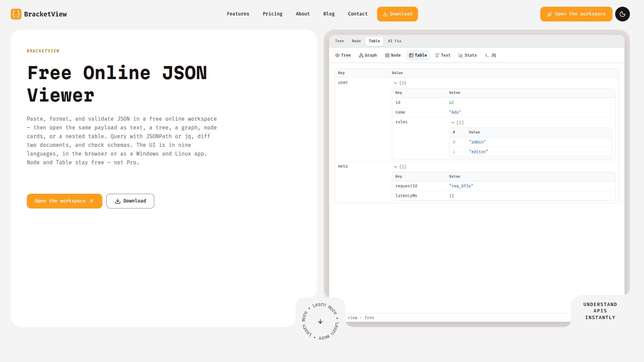Viewport: 644px width, 362px height.
Task: Click the roles key cell
Action: pos(401,122)
